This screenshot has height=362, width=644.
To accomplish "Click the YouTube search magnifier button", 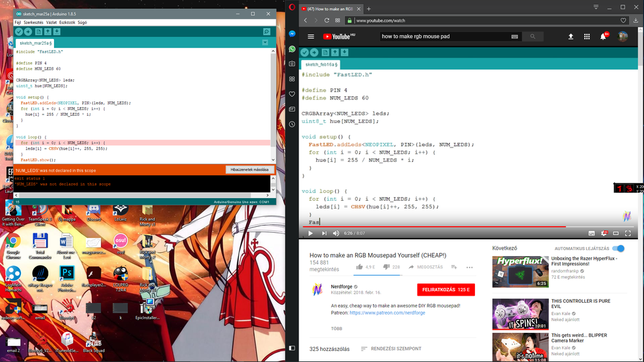I will pos(533,36).
